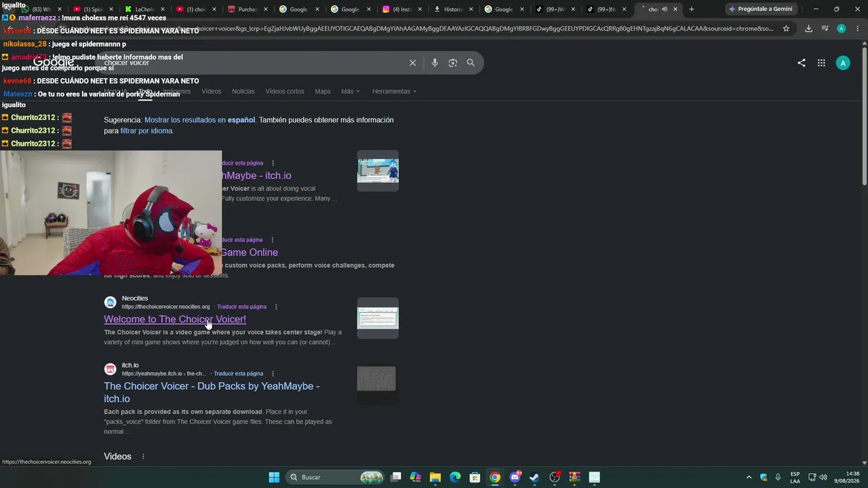Screen dimensions: 868x488
Task: Open Task View in the taskbar
Action: click(396, 477)
